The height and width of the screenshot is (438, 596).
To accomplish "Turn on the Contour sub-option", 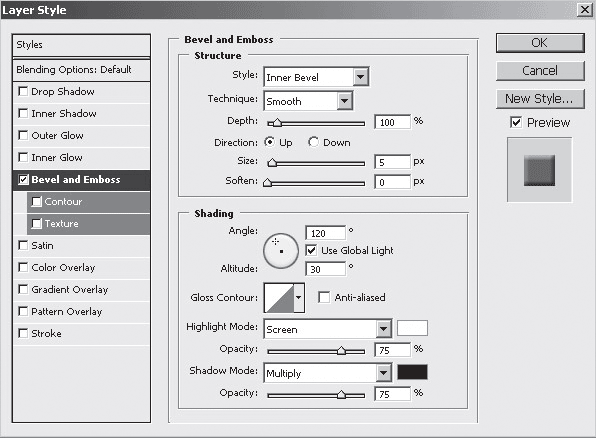I will 36,202.
